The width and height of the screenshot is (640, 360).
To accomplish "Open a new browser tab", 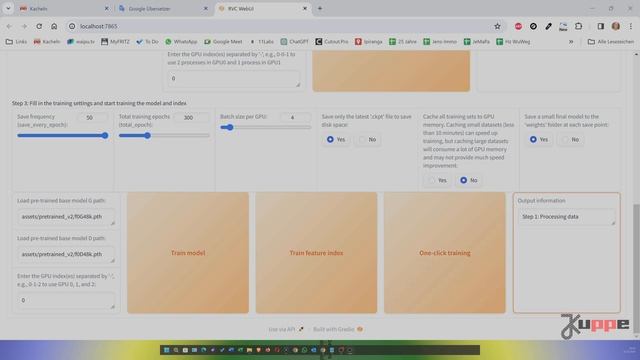I will (320, 8).
